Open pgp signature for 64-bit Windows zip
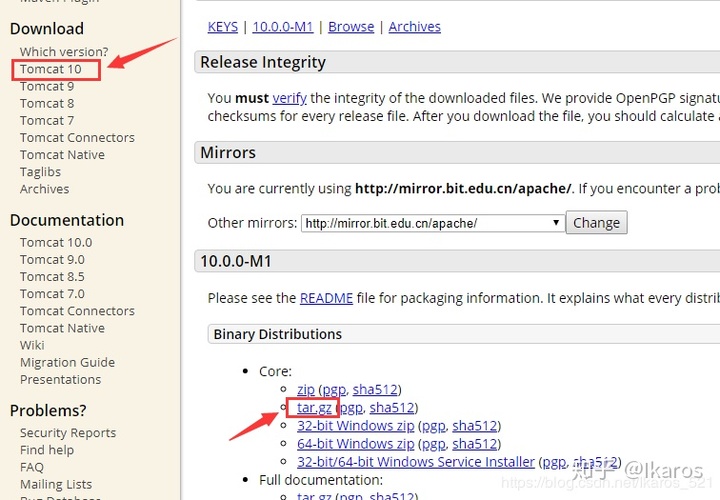The height and width of the screenshot is (500, 720). 434,444
